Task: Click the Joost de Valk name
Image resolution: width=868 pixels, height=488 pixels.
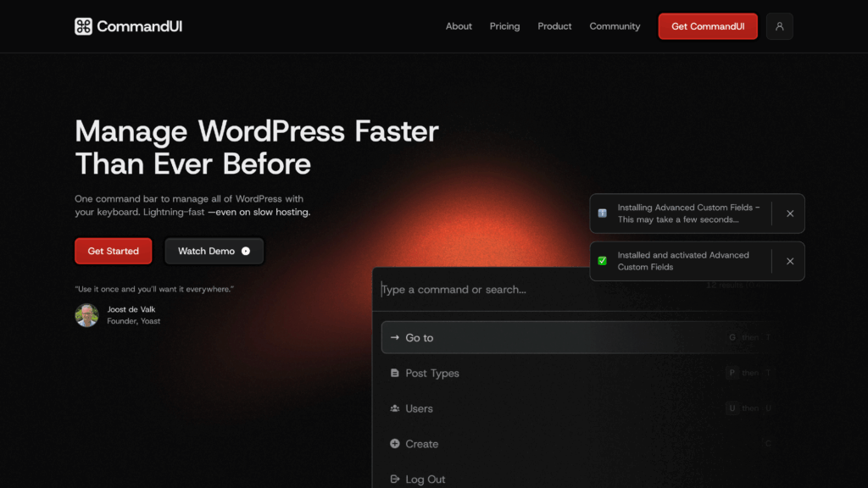Action: [x=131, y=309]
